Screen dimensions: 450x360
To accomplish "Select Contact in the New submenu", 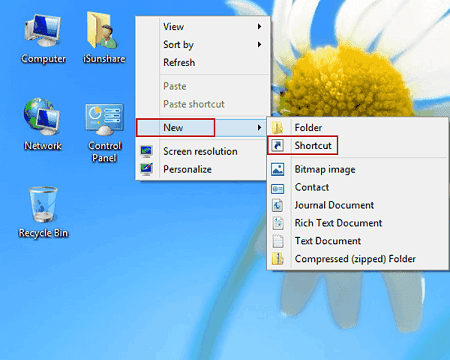I will tap(357, 187).
